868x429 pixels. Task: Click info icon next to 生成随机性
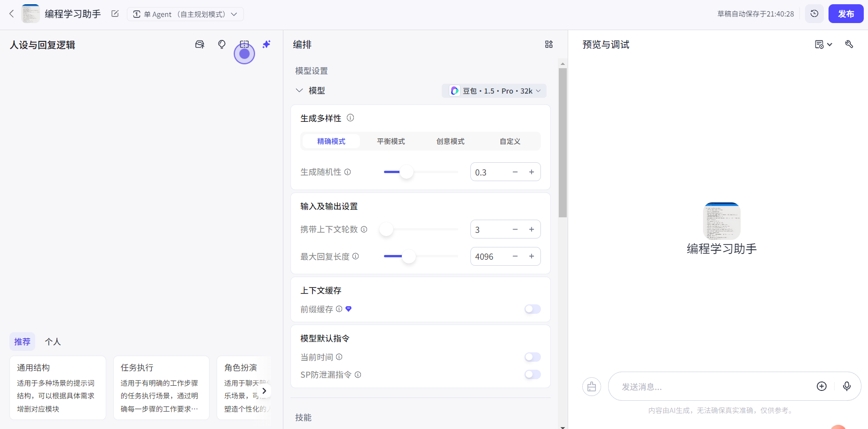pos(348,172)
